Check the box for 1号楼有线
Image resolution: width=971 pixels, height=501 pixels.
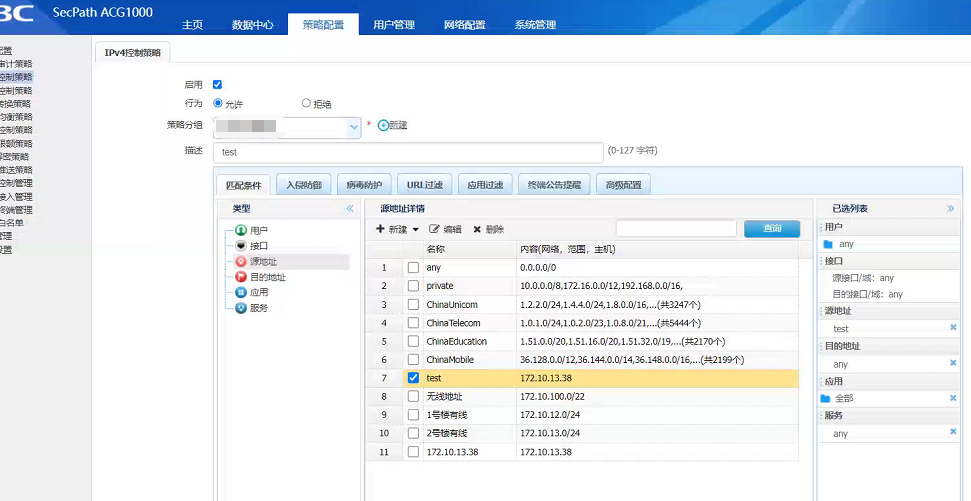point(413,415)
